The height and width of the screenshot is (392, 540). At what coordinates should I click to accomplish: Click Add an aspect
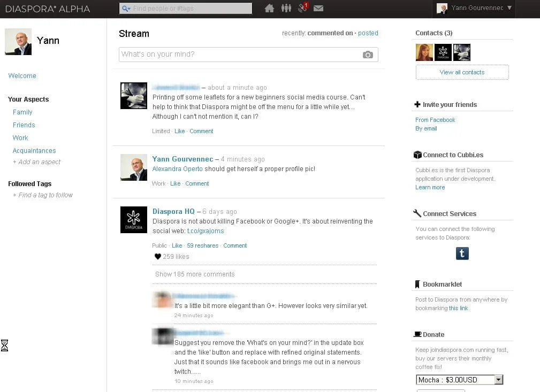pyautogui.click(x=39, y=162)
